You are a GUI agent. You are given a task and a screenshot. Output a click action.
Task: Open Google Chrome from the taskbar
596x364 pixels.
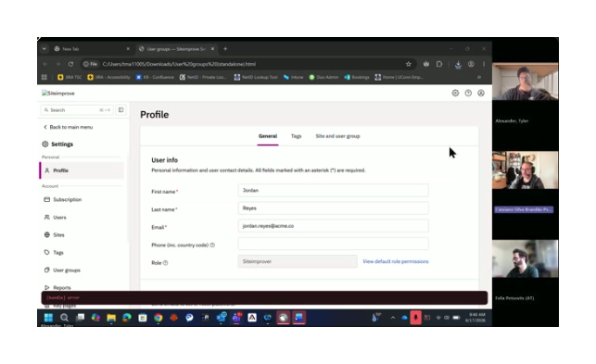(x=159, y=318)
